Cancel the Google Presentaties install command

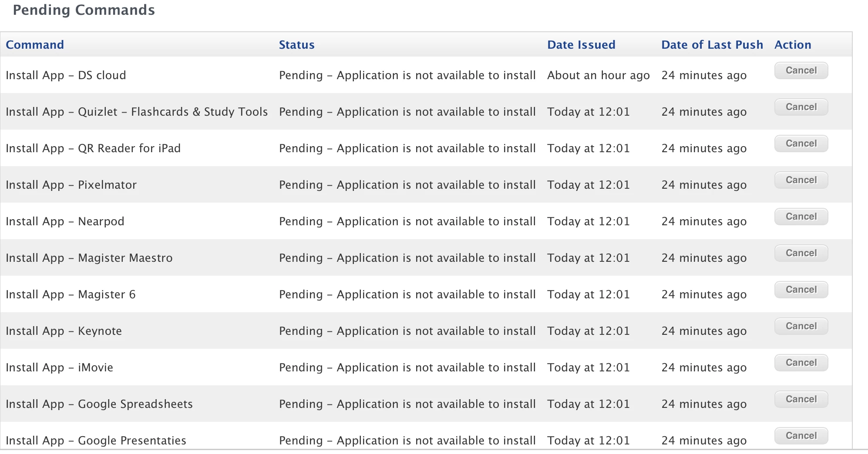click(x=801, y=436)
